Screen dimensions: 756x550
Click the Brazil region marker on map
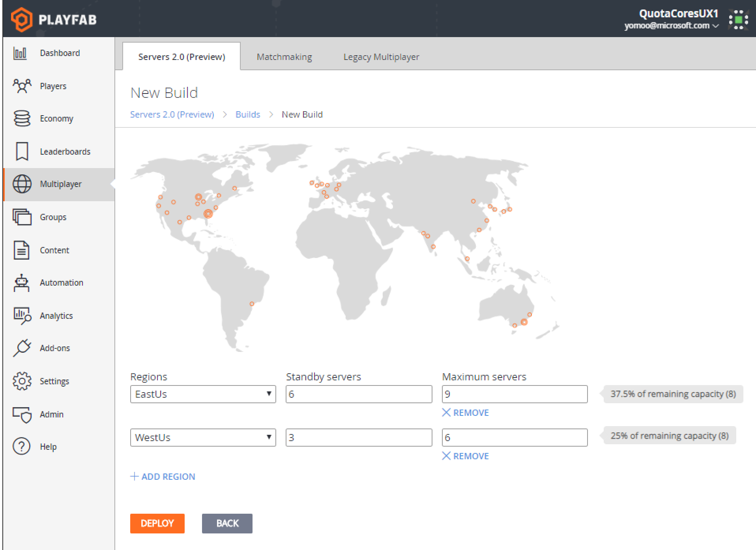(x=252, y=304)
